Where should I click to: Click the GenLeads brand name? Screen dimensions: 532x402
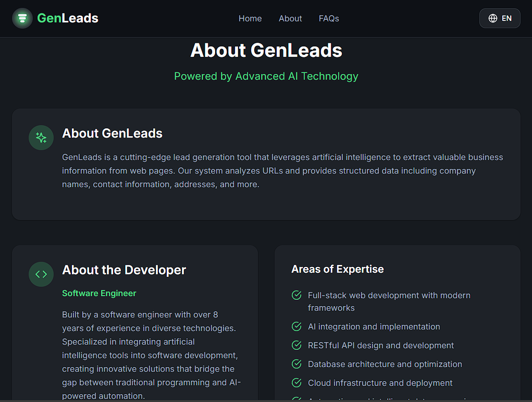click(68, 18)
